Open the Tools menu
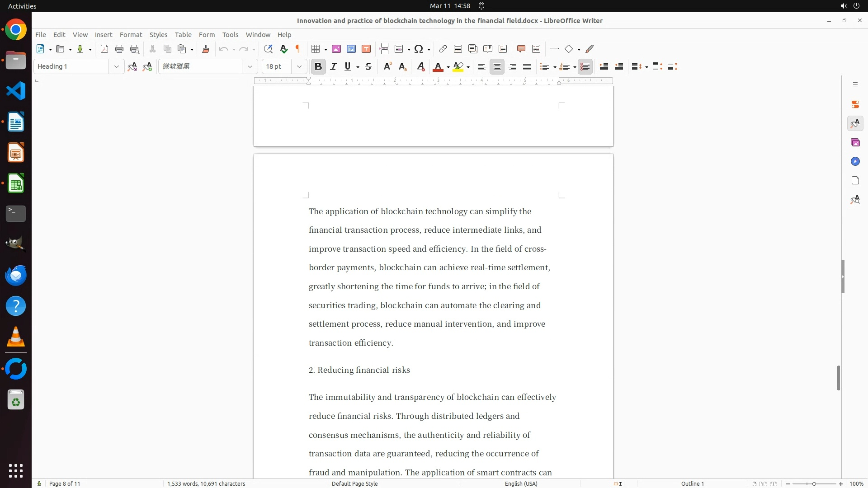The width and height of the screenshot is (868, 488). click(x=230, y=35)
